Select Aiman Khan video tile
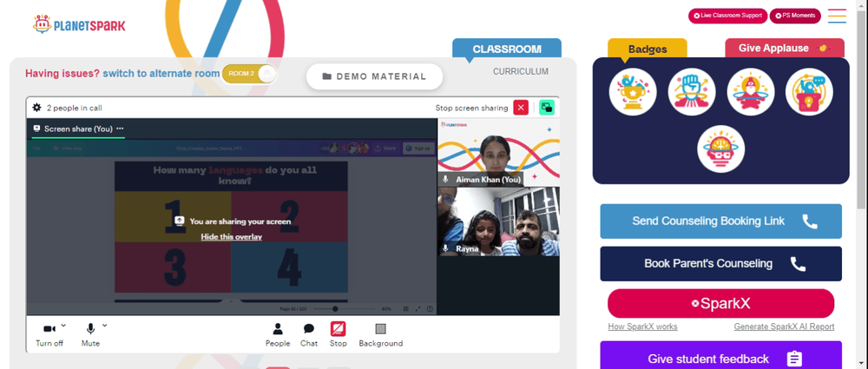 click(498, 152)
